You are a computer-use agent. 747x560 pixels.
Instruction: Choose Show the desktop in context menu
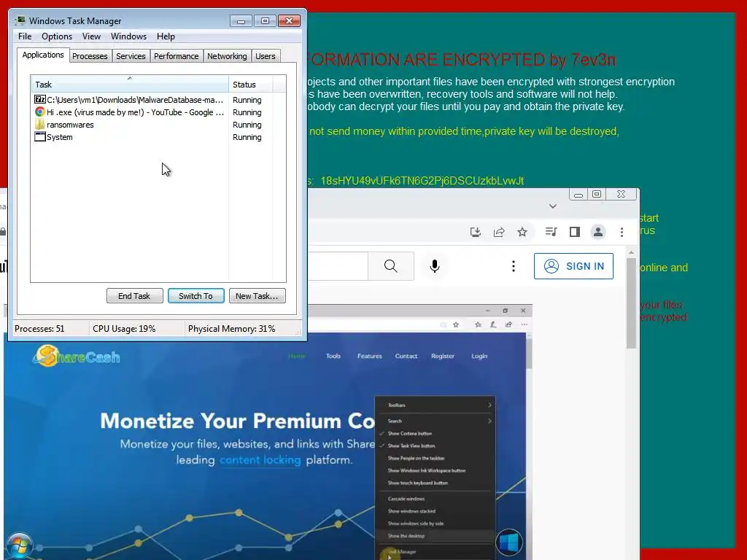435,536
